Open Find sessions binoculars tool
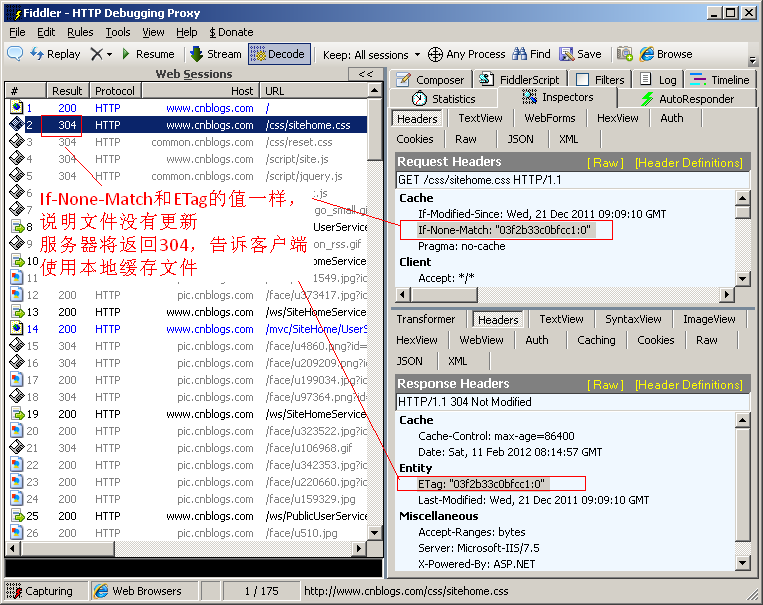 (x=531, y=54)
